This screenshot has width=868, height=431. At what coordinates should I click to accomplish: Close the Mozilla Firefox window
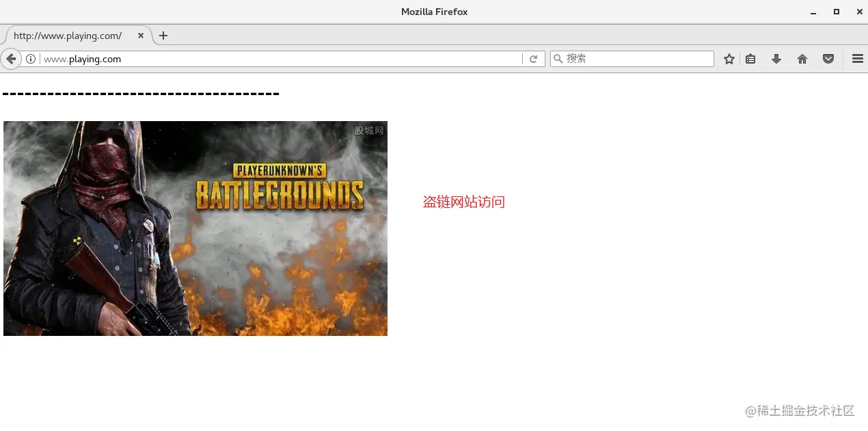[x=860, y=12]
